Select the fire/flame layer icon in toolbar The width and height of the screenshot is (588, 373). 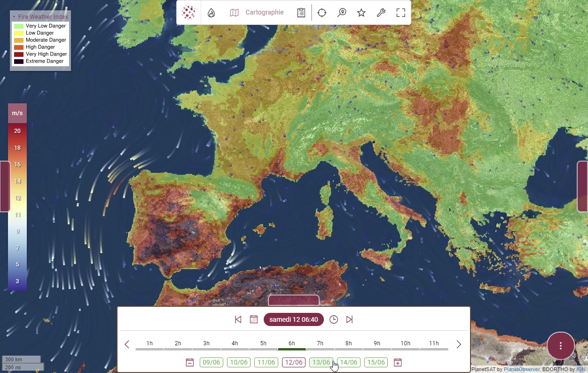pos(211,12)
